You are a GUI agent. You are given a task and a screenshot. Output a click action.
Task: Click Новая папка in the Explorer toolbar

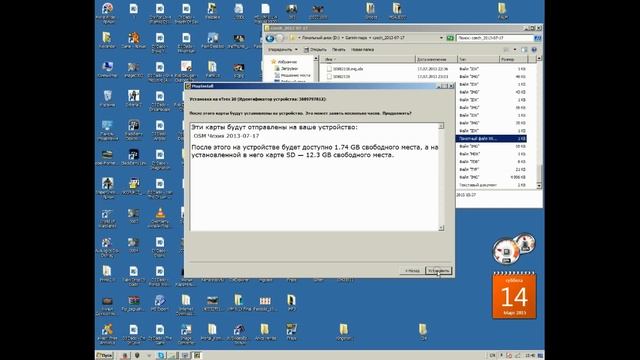tap(362, 49)
